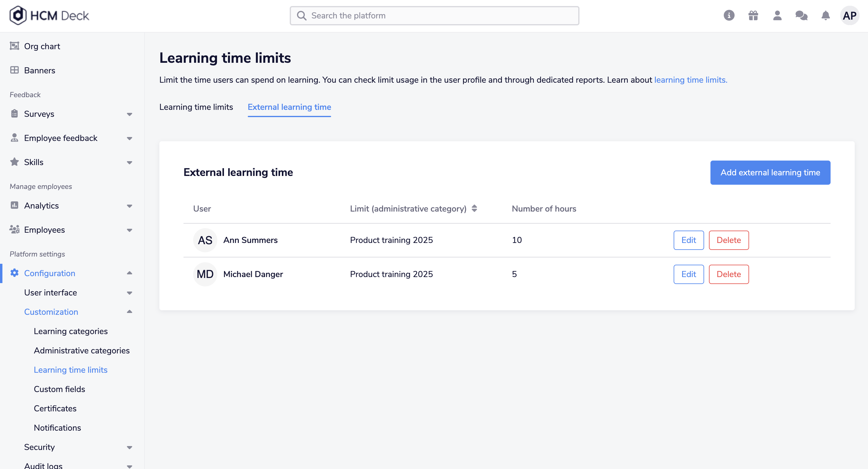This screenshot has width=868, height=469.
Task: Open the info icon in header
Action: tap(729, 15)
